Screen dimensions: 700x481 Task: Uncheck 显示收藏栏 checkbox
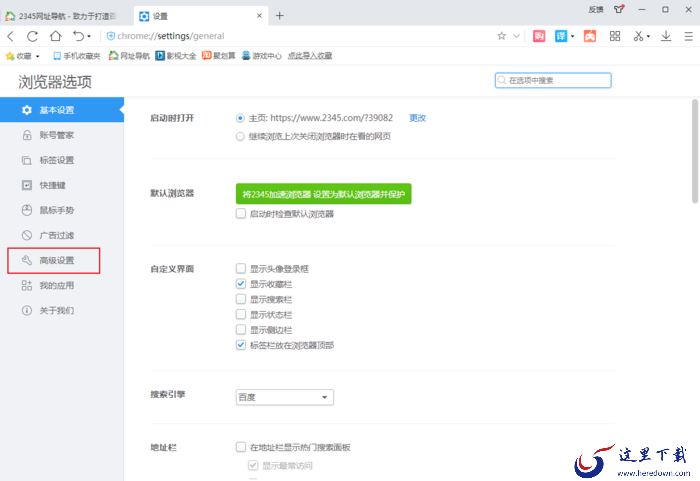point(241,284)
